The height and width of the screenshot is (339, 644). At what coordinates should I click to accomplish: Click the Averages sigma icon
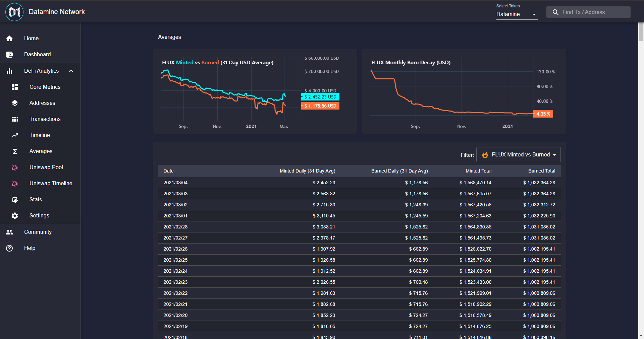tap(15, 151)
